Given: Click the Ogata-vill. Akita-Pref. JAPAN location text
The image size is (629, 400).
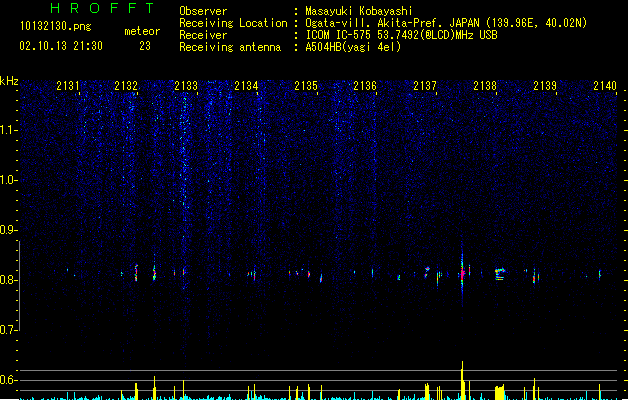Looking at the screenshot, I should (x=446, y=23).
